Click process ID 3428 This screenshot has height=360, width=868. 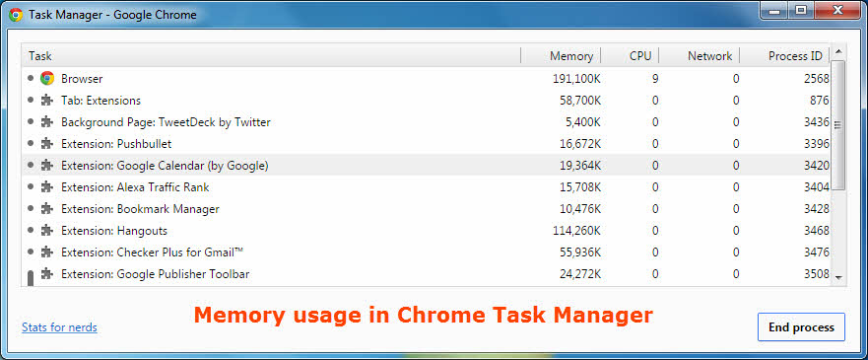(x=817, y=209)
